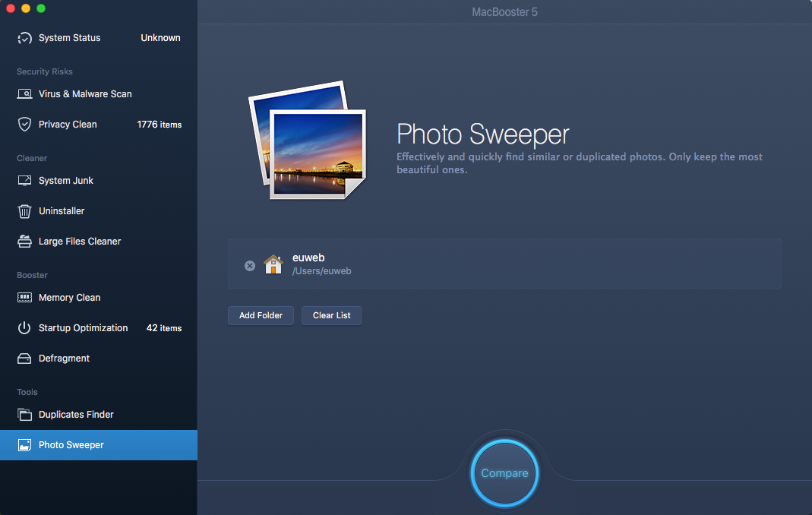Go to Startup Optimization

click(x=99, y=328)
